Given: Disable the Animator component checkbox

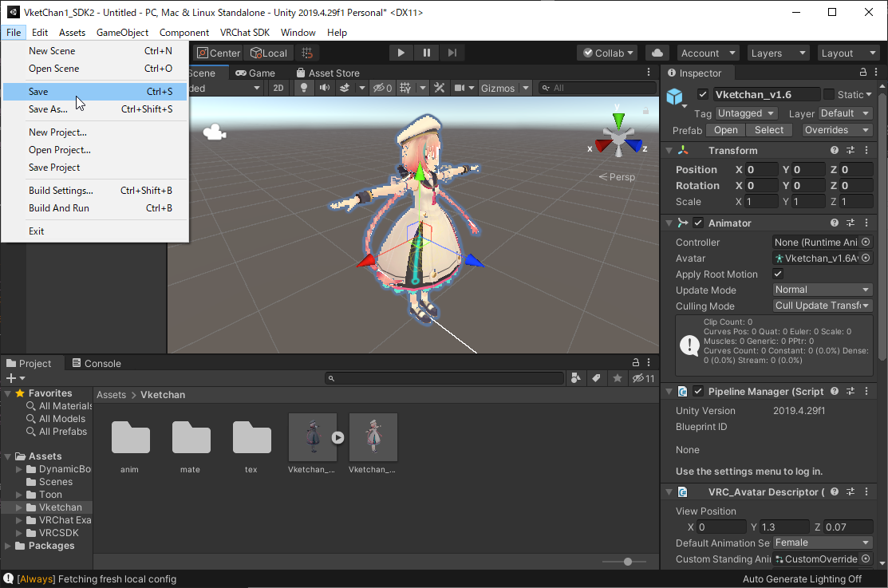Looking at the screenshot, I should coord(698,223).
